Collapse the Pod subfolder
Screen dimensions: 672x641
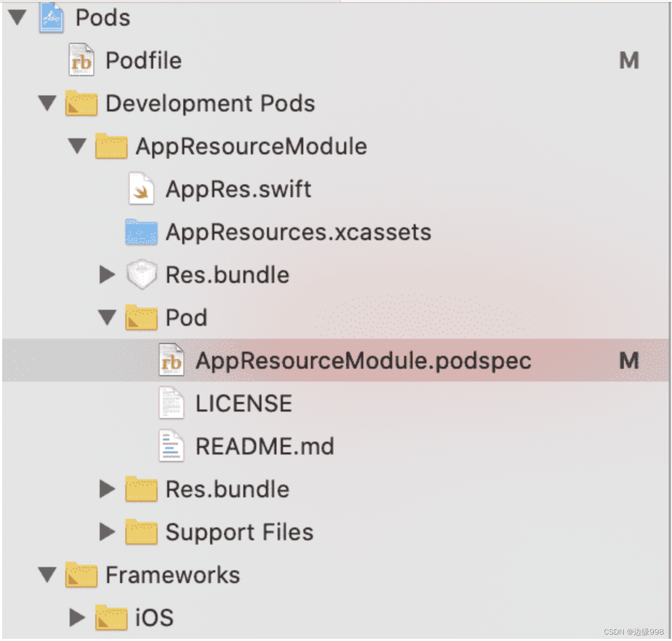(x=107, y=317)
